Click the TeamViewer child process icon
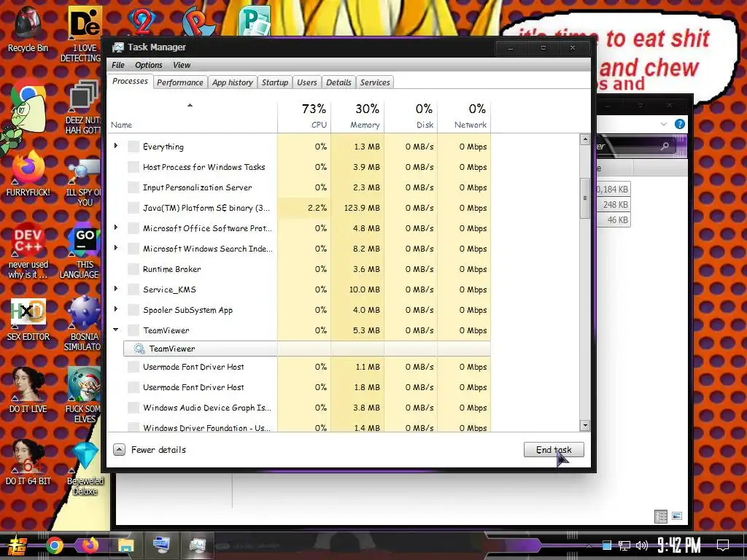Screen dimensions: 747x560 [139, 349]
